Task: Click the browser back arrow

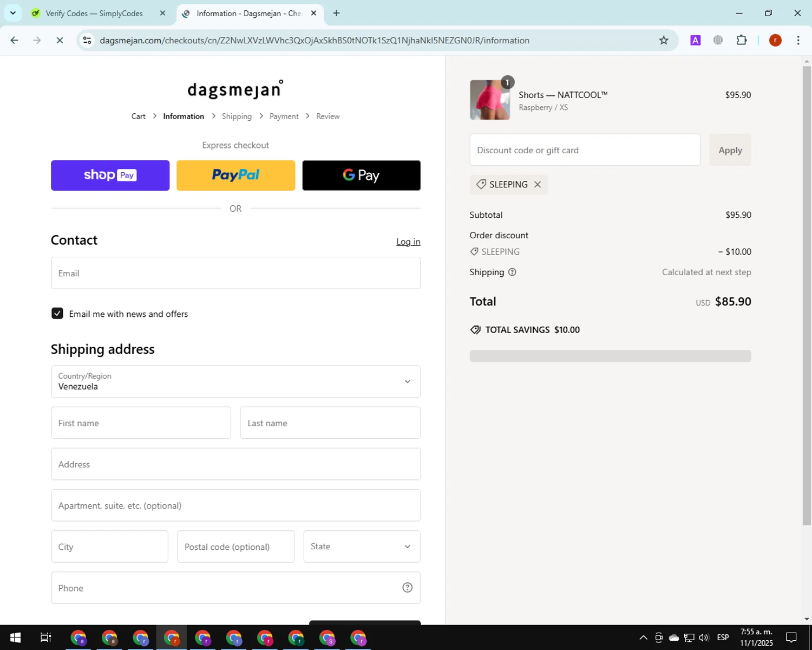Action: coord(15,40)
